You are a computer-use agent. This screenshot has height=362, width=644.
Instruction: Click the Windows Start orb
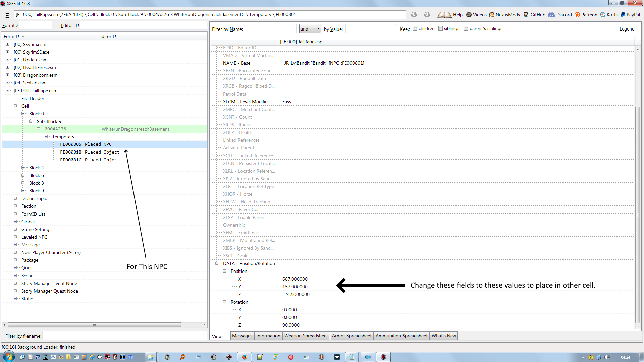pos(9,357)
